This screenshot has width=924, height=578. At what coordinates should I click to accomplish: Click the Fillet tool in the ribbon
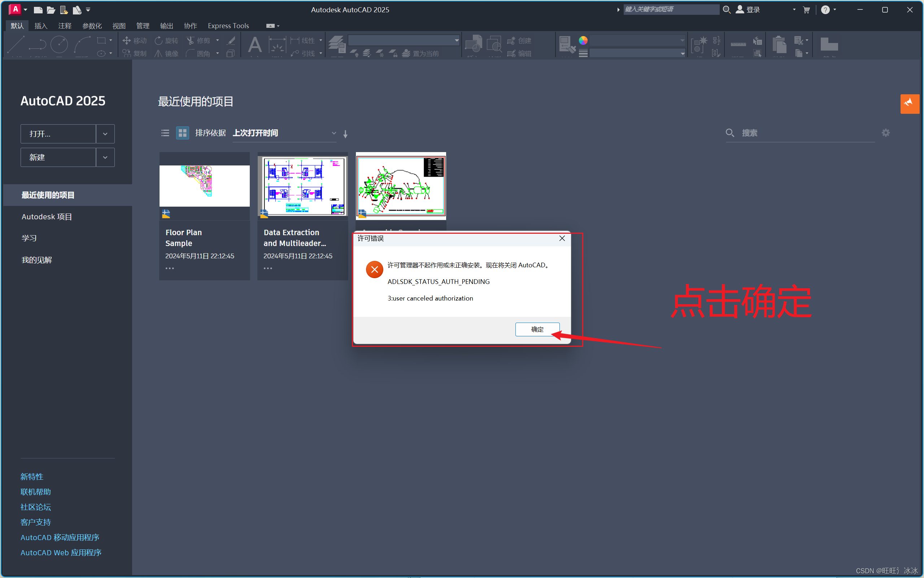tap(198, 53)
